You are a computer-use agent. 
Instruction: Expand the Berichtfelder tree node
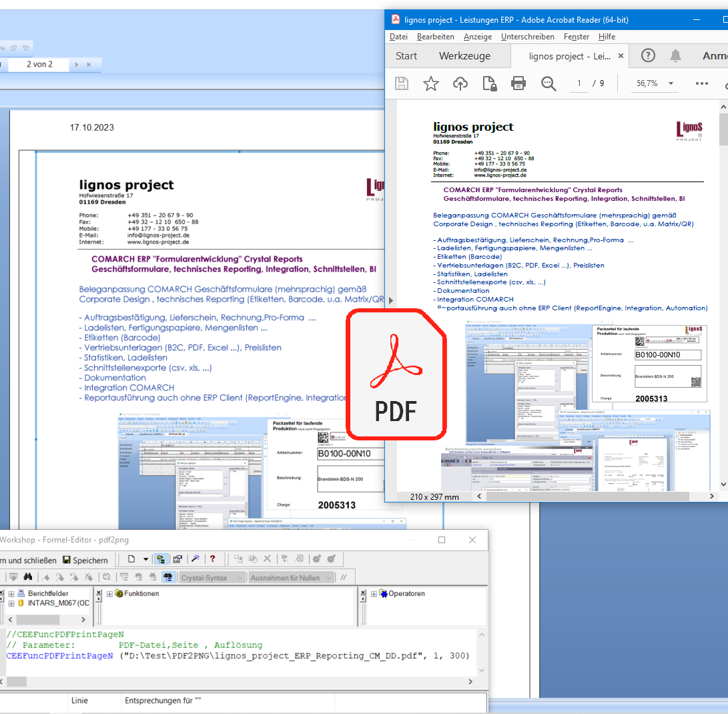(x=11, y=594)
